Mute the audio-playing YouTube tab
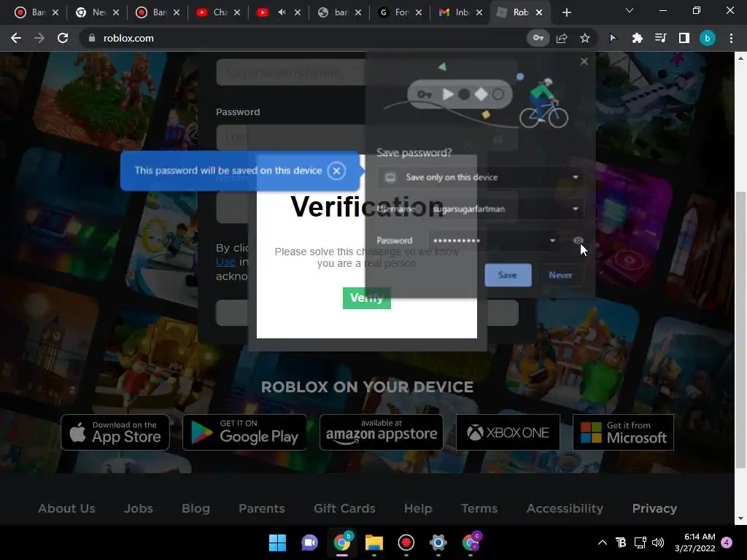747x560 pixels. coord(282,12)
